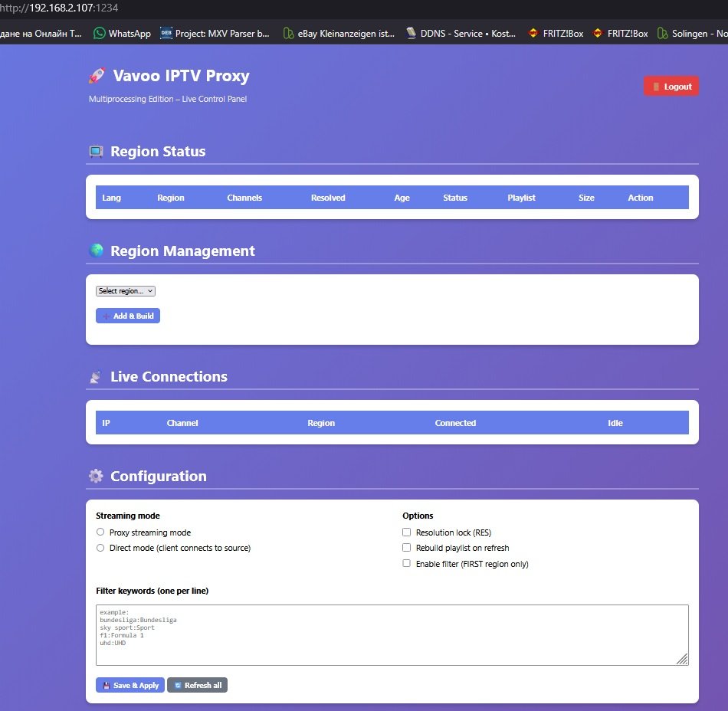Click the Status column header
This screenshot has width=728, height=711.
click(455, 198)
